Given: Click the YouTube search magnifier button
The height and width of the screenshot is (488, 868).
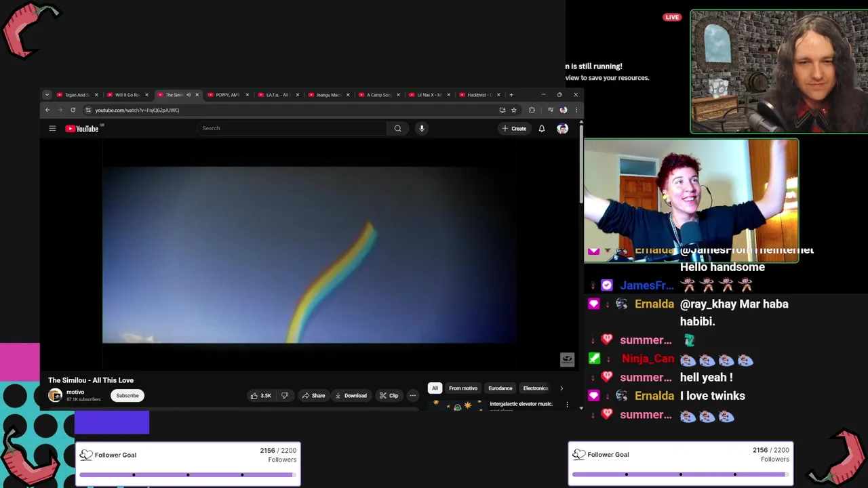Looking at the screenshot, I should point(397,128).
